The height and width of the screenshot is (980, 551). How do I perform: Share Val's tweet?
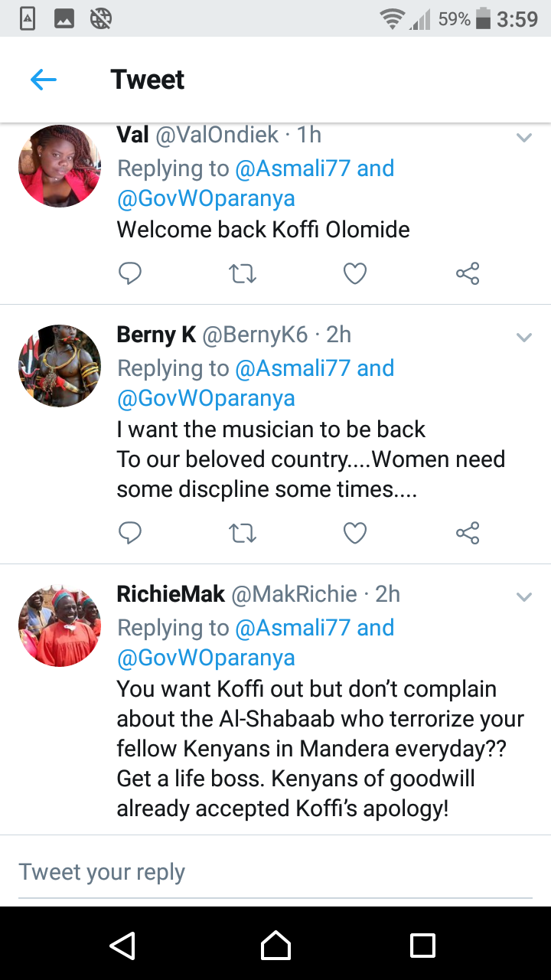467,273
